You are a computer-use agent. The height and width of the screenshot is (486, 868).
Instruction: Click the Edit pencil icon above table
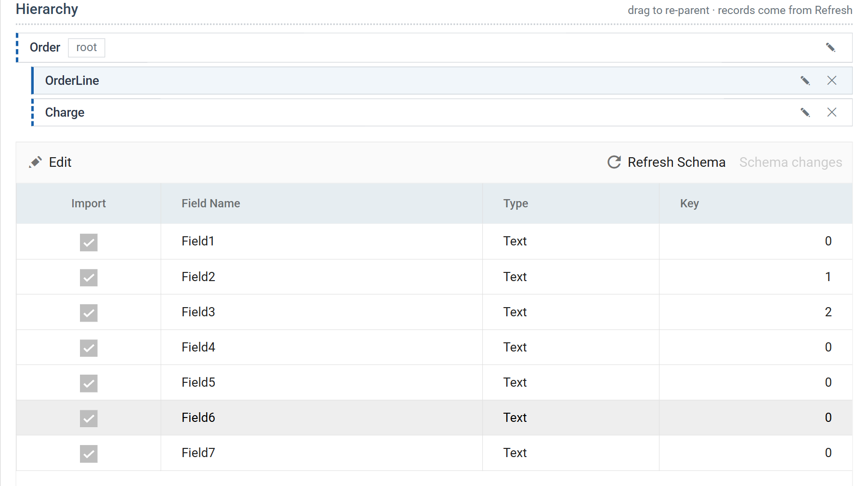pos(35,162)
